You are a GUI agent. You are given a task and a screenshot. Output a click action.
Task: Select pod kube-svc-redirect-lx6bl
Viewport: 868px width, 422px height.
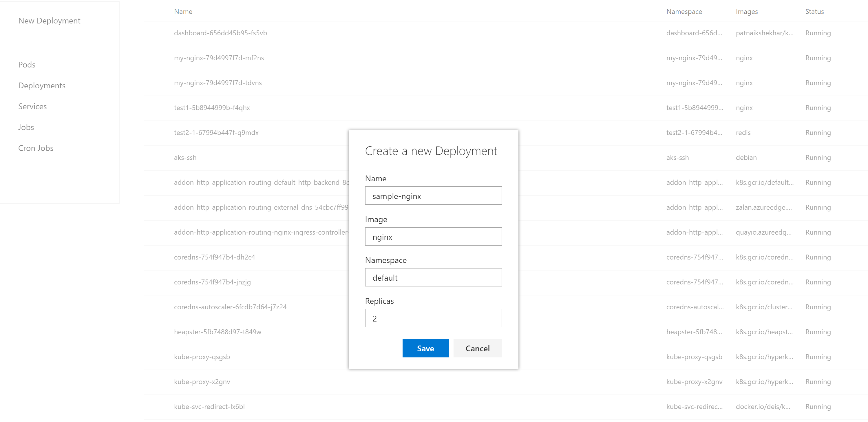209,406
